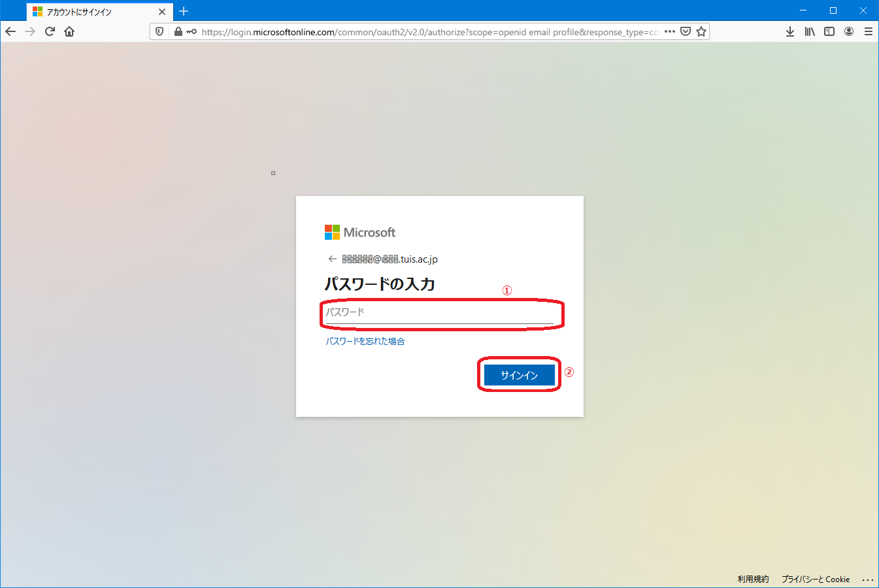Open the Firefox hamburger menu
This screenshot has width=879, height=588.
pyautogui.click(x=869, y=31)
